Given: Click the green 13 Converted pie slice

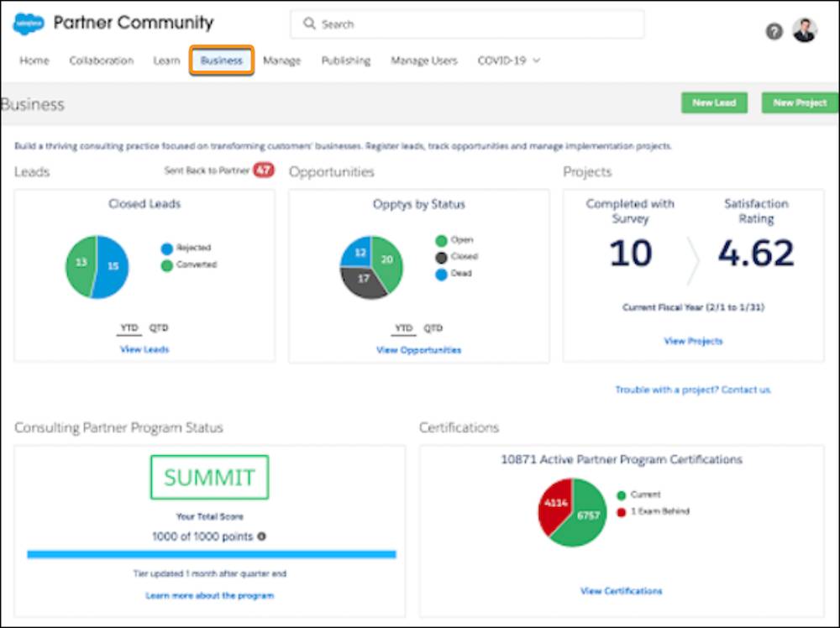Looking at the screenshot, I should click(81, 262).
